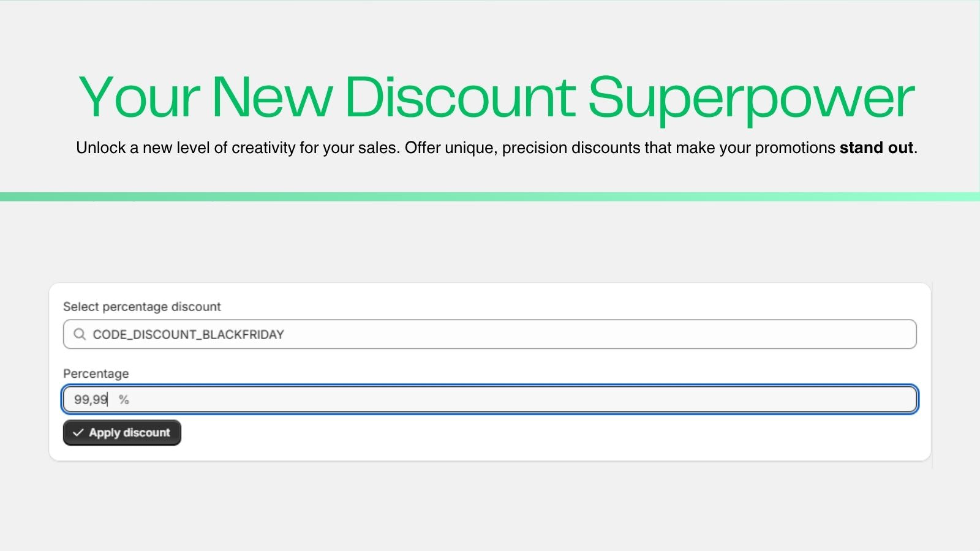Click empty card area right of Apply discount
The image size is (980, 551).
[551, 435]
